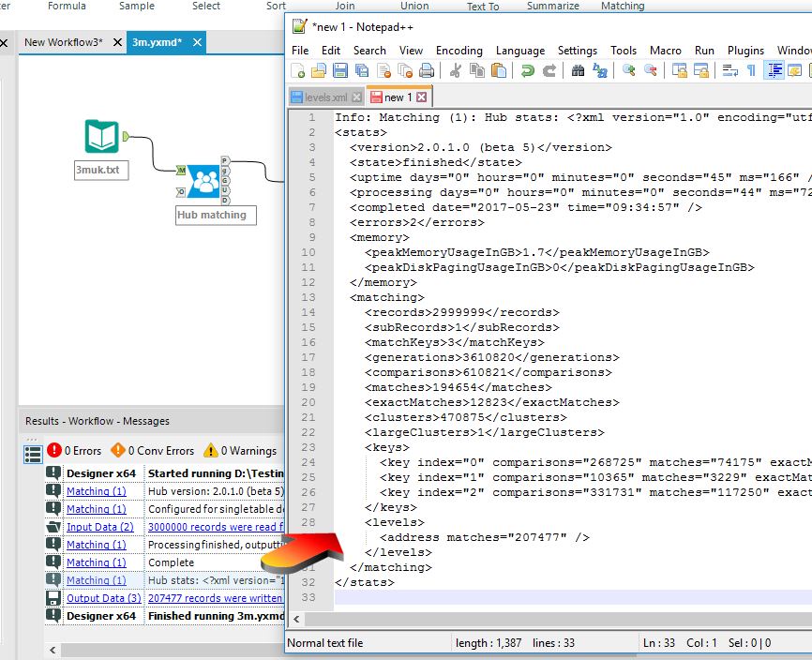Click the D output anchor of Hub matching
This screenshot has width=812, height=660.
(225, 200)
